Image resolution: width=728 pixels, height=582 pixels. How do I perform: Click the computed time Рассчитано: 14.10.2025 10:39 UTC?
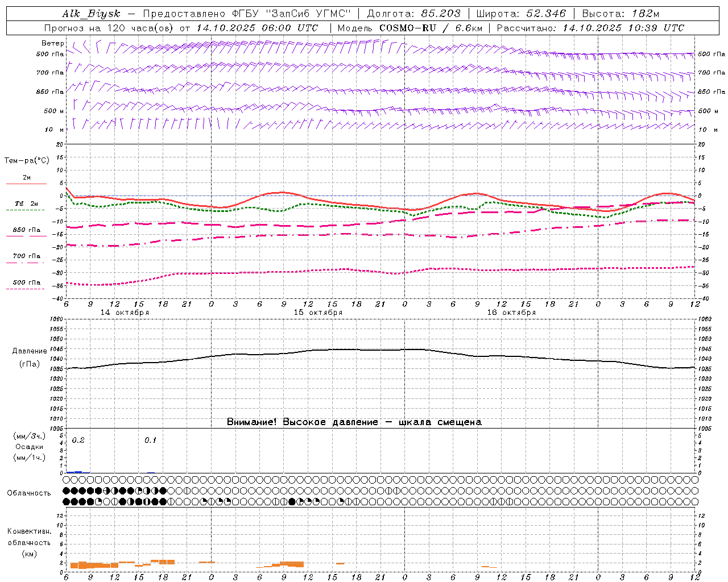[590, 28]
